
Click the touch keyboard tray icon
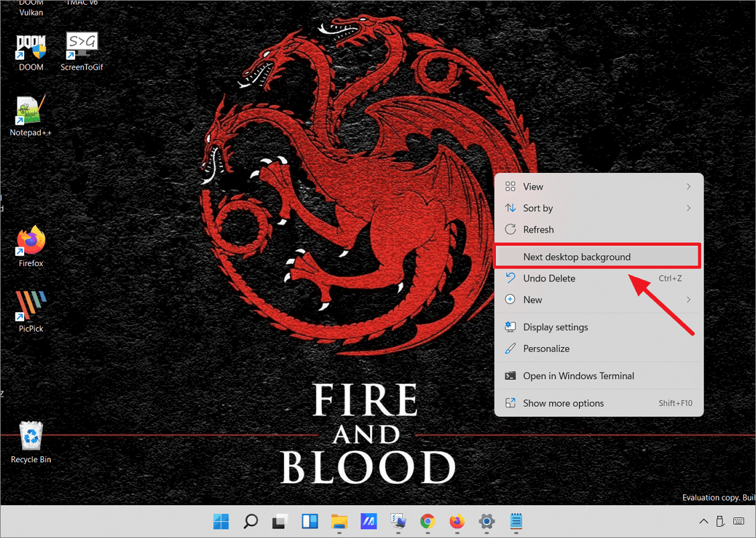click(x=738, y=521)
